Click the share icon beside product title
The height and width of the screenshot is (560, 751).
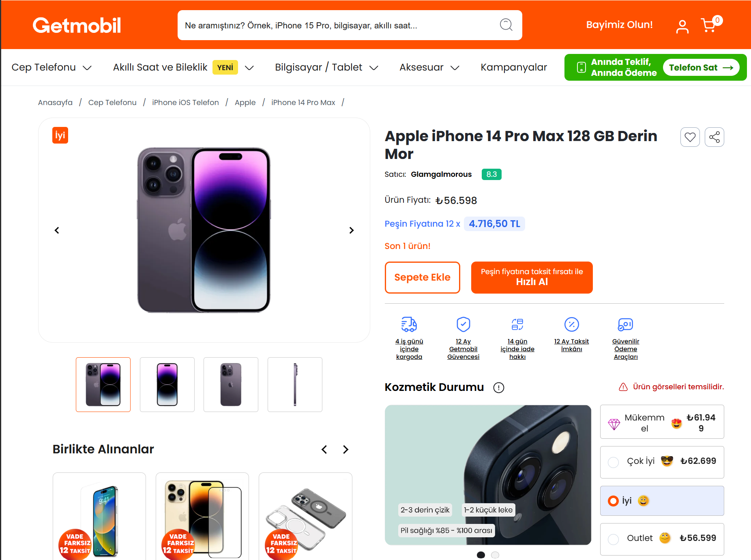tap(714, 137)
